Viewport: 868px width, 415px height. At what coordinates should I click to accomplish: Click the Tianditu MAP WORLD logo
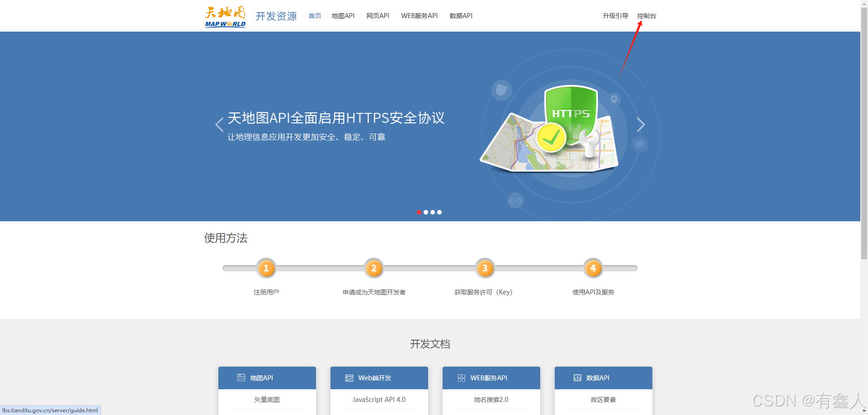(225, 17)
